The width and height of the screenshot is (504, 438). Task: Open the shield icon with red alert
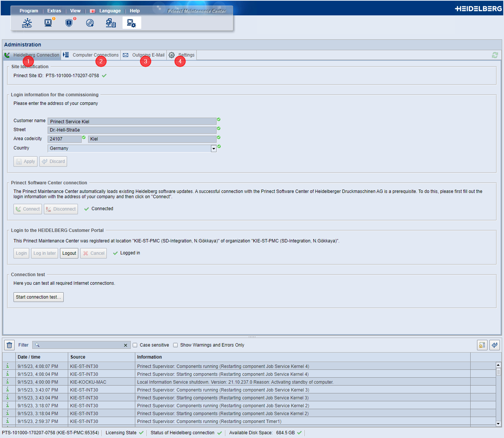(x=69, y=23)
